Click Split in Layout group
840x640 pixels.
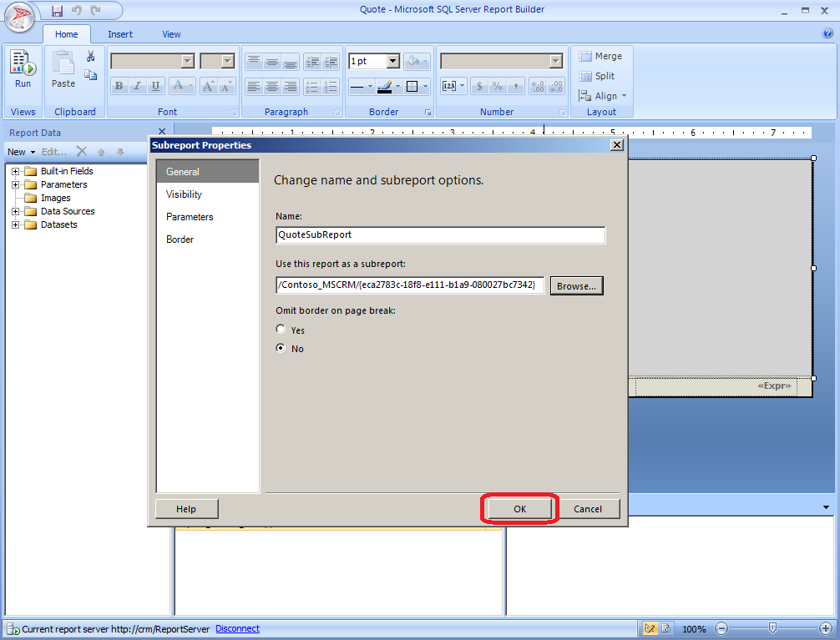(x=597, y=76)
